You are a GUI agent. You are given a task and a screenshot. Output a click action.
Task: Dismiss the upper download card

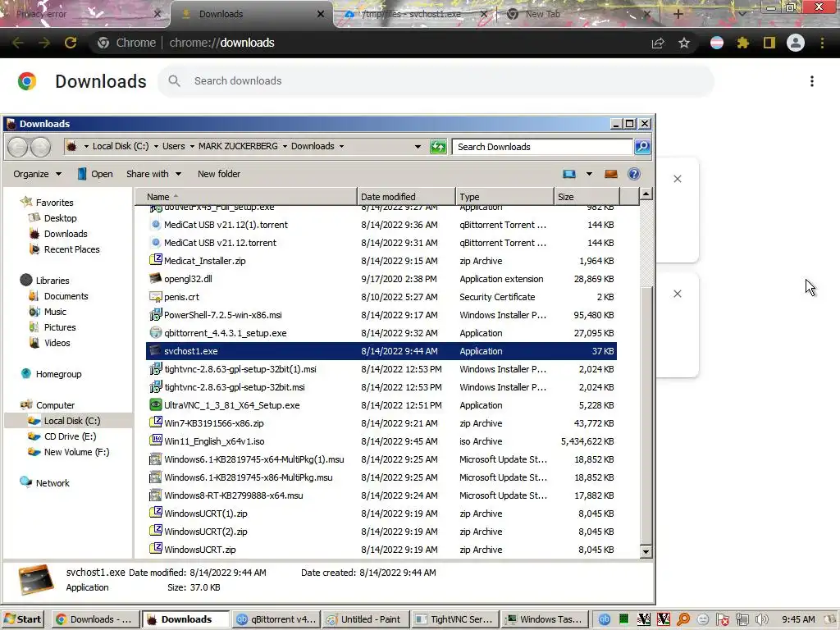pos(678,179)
